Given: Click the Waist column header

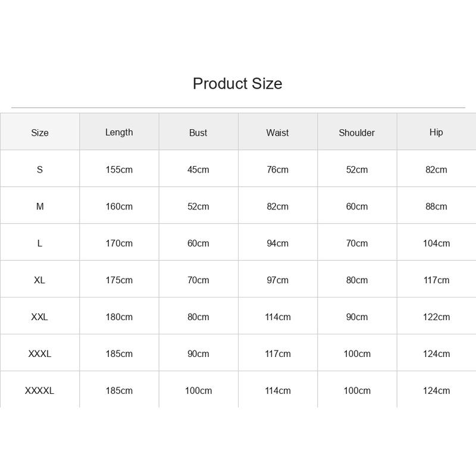Looking at the screenshot, I should coord(277,133).
